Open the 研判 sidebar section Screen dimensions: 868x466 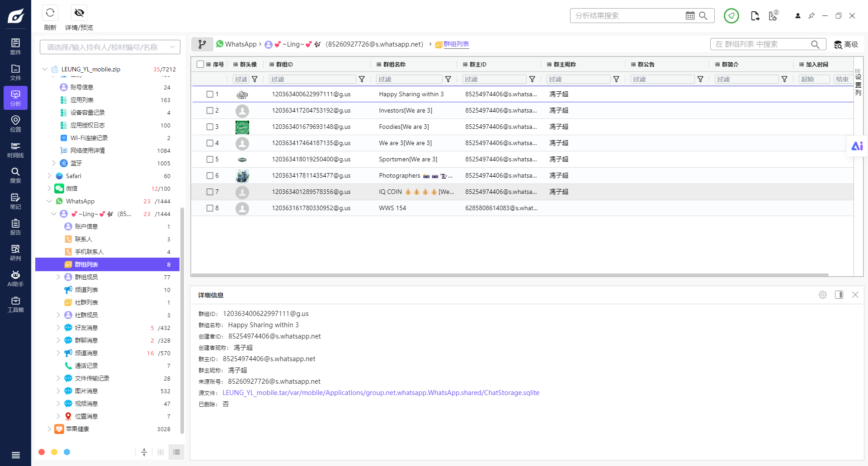15,253
